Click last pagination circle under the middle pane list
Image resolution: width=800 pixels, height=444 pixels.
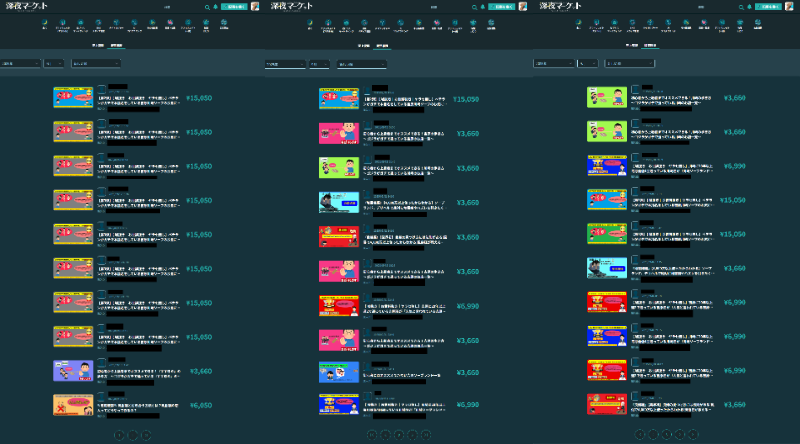click(426, 435)
